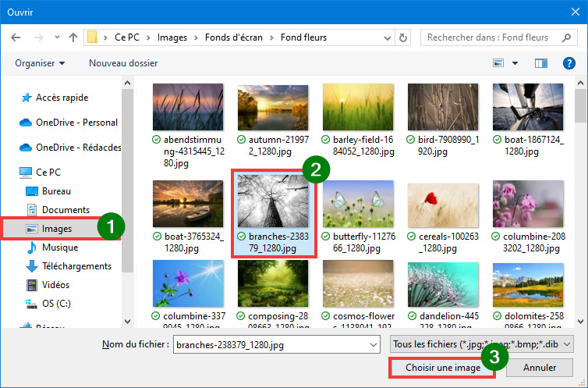Click the Ce PC breadcrumb segment
The height and width of the screenshot is (388, 588).
pos(127,37)
